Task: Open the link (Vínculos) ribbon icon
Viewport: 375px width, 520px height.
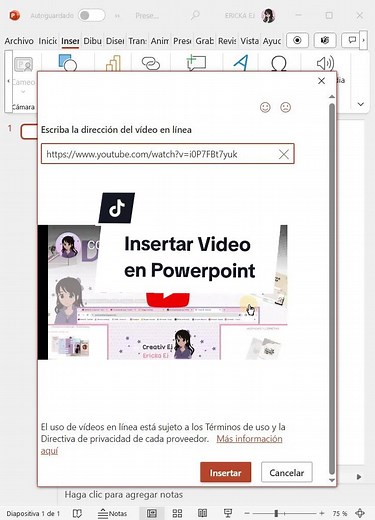Action: [x=151, y=63]
